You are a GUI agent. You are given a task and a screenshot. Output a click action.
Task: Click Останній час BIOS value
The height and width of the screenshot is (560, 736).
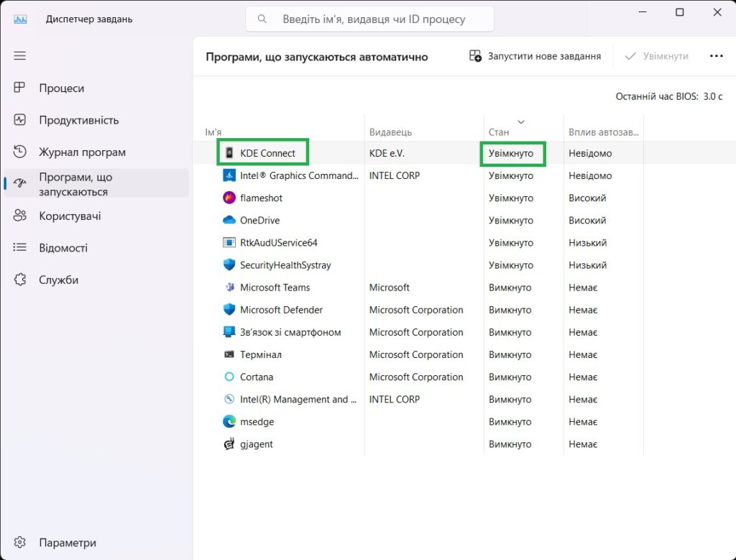[712, 97]
